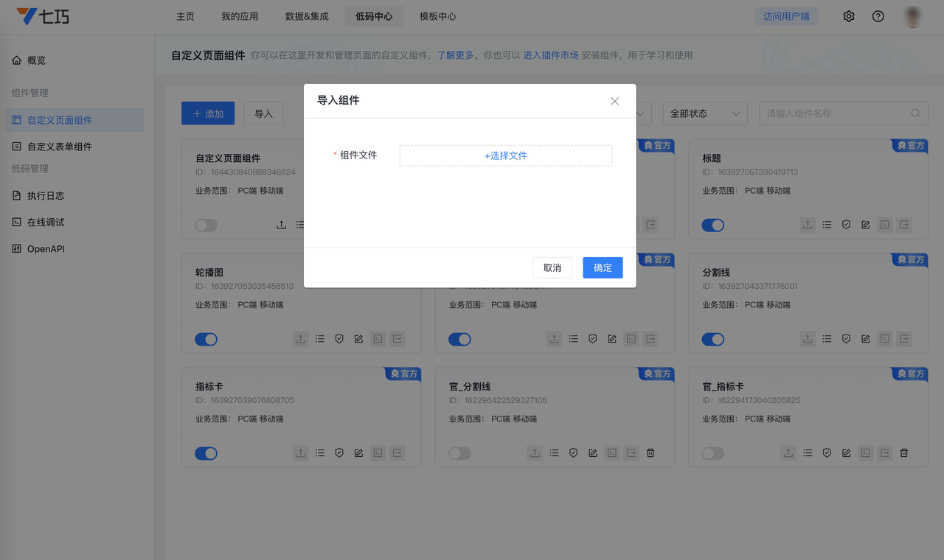Expand the 全部状态 status dropdown
Viewport: 944px width, 560px height.
click(704, 113)
